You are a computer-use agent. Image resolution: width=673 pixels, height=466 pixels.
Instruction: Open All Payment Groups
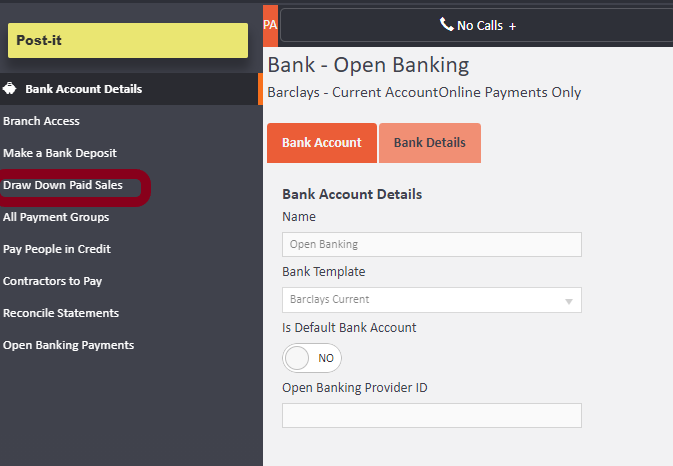[x=56, y=217]
